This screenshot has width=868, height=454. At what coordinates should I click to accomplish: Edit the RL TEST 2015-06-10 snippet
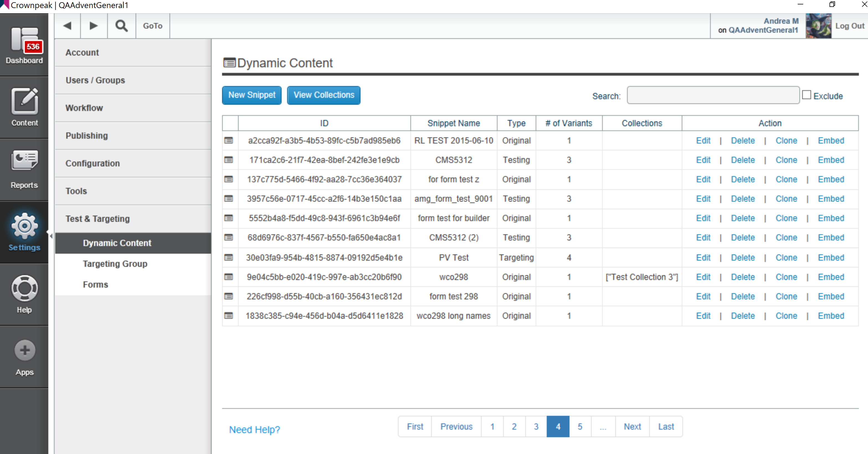point(703,140)
